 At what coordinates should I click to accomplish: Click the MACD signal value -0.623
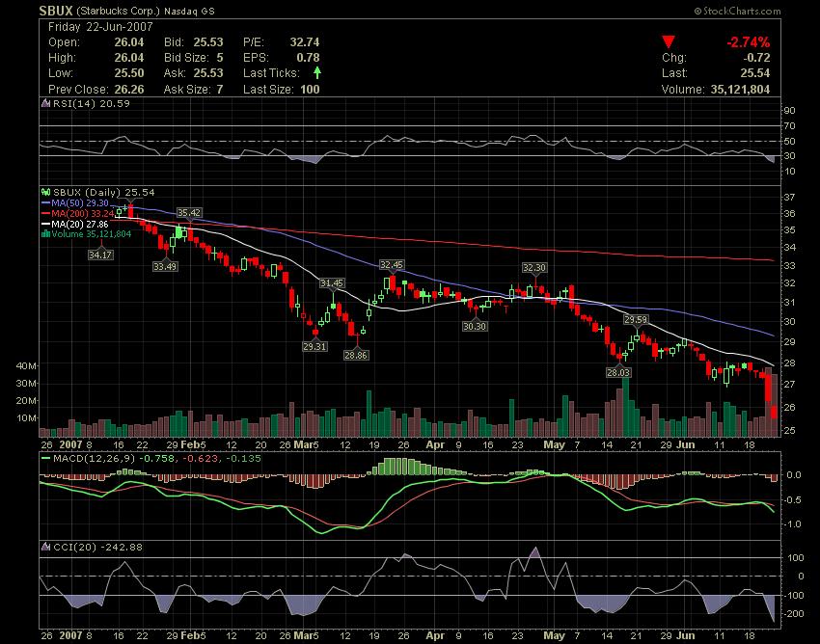tap(200, 459)
